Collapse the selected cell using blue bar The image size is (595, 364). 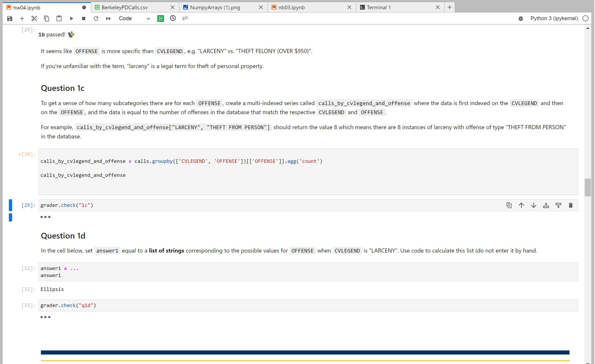click(10, 205)
